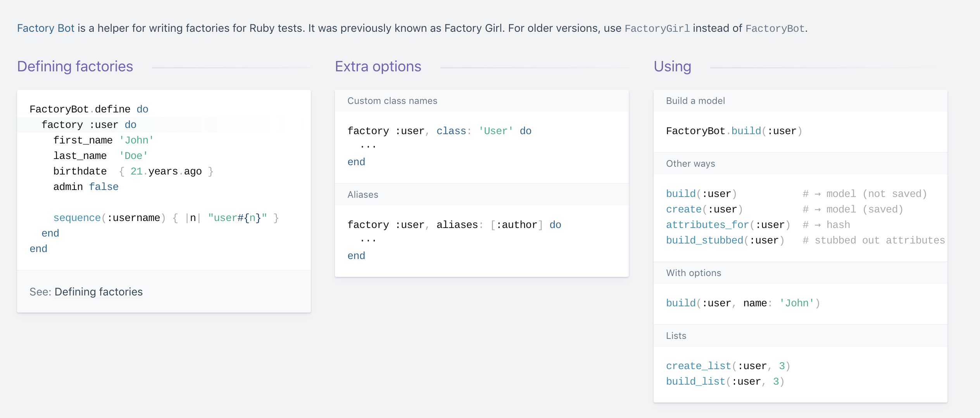Click the class: 'User' factory line
Viewport: 980px width, 418px height.
pyautogui.click(x=440, y=131)
